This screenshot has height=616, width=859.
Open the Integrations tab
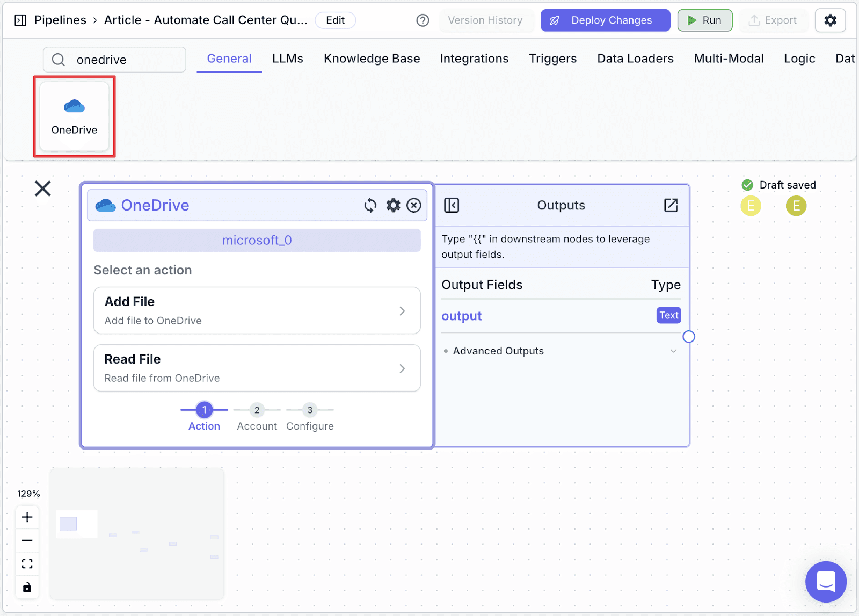pos(475,59)
